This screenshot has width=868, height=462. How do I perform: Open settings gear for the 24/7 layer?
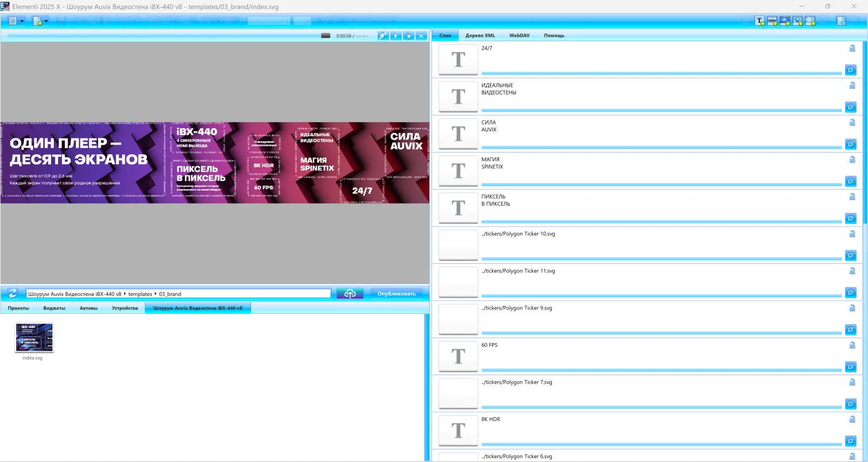[x=851, y=70]
